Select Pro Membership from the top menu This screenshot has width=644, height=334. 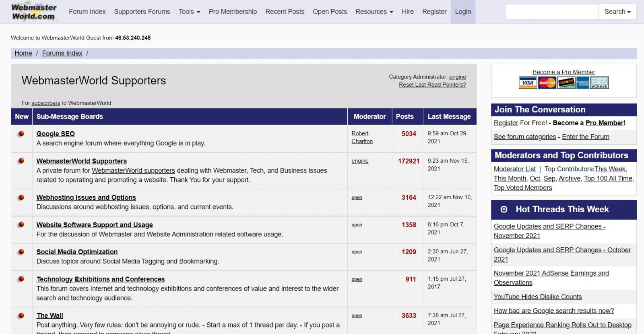[233, 12]
